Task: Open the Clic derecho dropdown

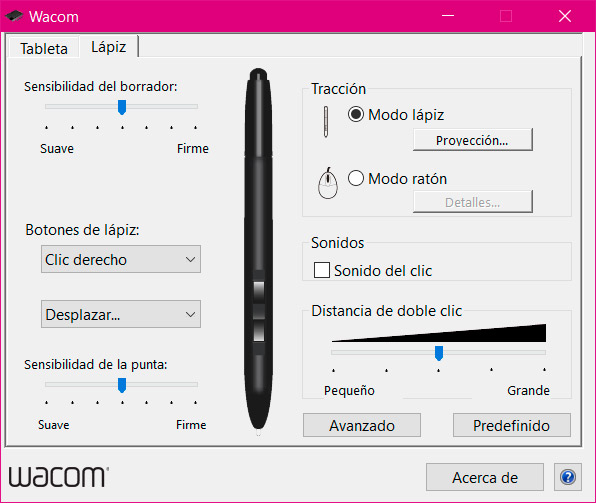Action: point(121,259)
